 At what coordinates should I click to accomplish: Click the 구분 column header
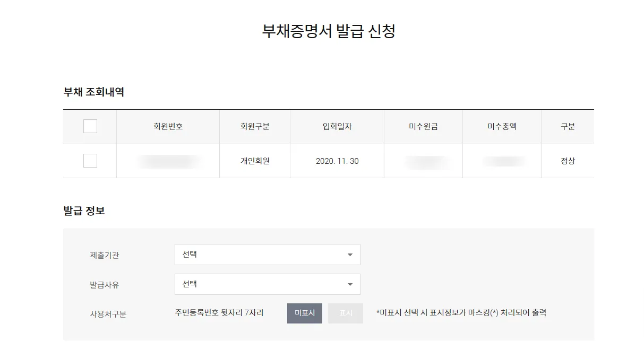click(x=568, y=126)
